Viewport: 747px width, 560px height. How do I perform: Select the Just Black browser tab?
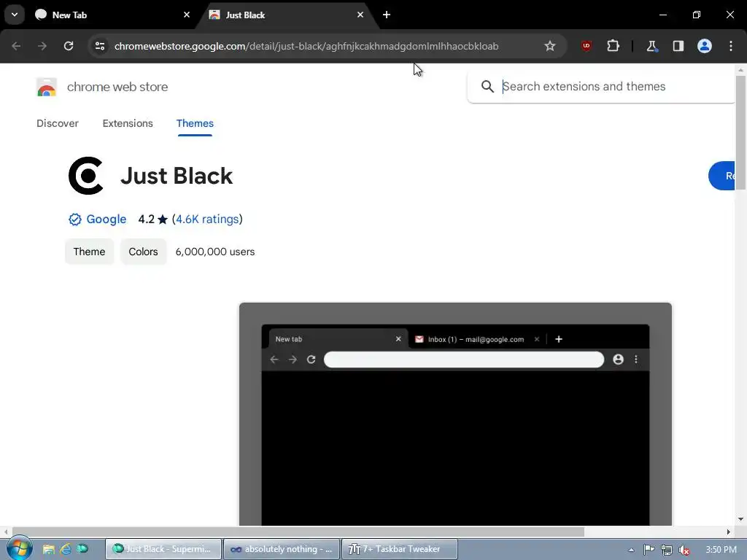click(287, 15)
